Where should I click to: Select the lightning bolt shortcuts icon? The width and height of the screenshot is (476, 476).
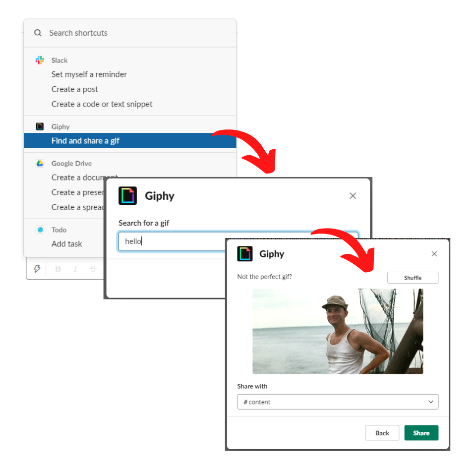pyautogui.click(x=37, y=268)
